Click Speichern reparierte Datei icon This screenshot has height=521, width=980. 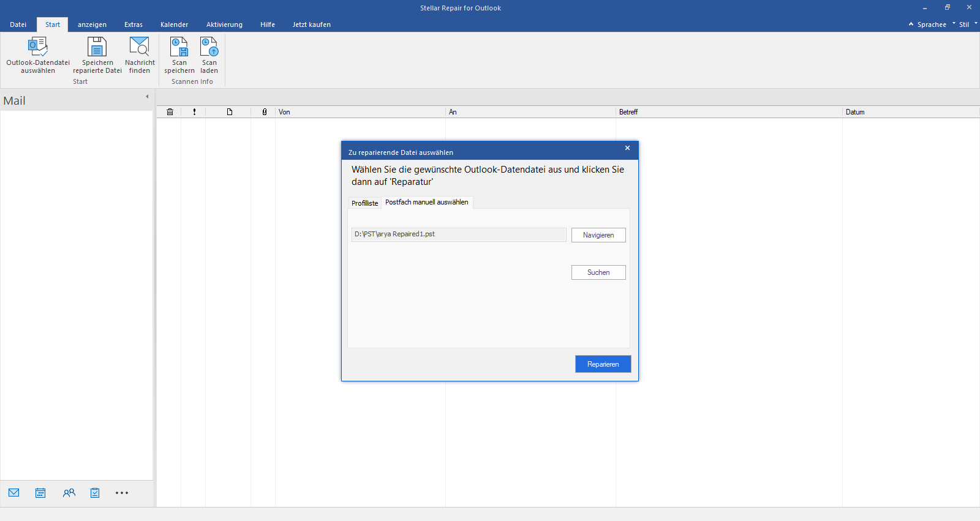(97, 47)
